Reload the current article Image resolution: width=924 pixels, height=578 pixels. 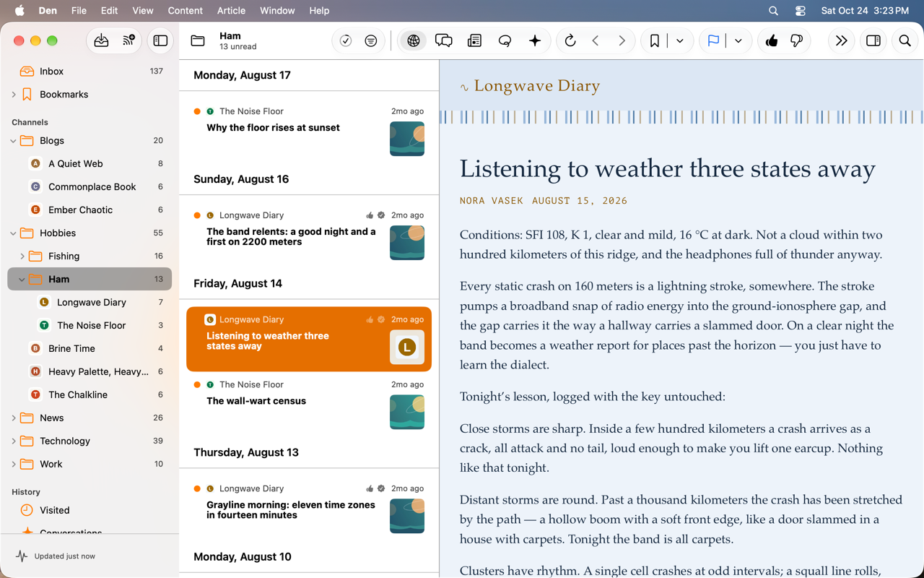tap(570, 41)
